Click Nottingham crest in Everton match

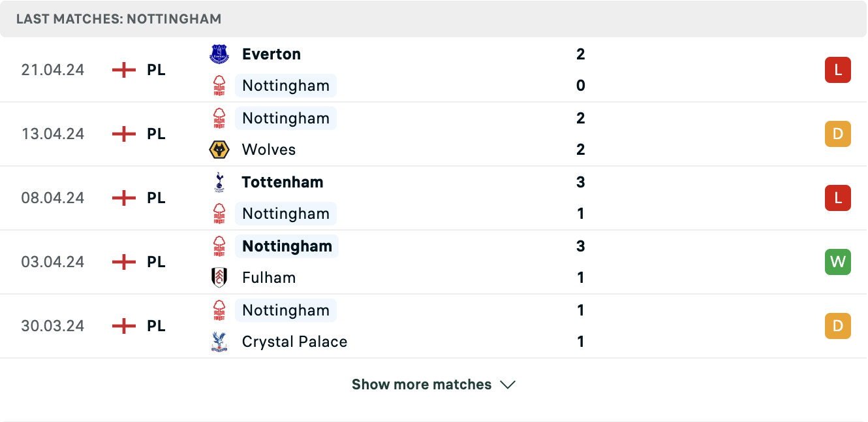[x=219, y=86]
